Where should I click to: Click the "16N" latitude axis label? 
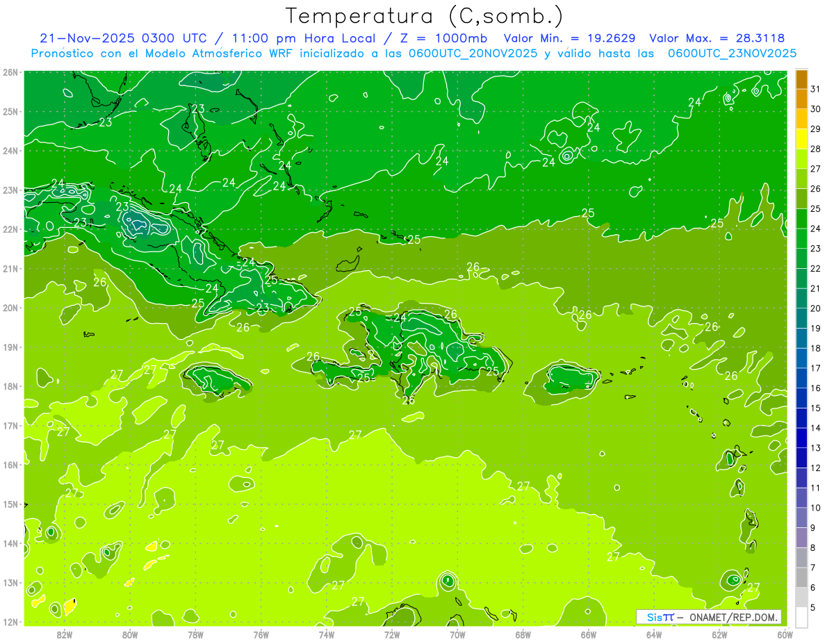click(x=10, y=465)
